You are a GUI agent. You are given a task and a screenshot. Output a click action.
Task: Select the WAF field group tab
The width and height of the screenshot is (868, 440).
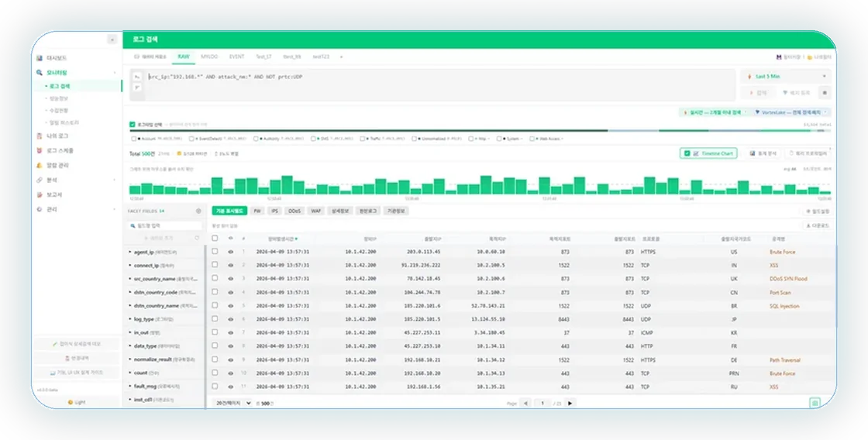[x=315, y=211]
